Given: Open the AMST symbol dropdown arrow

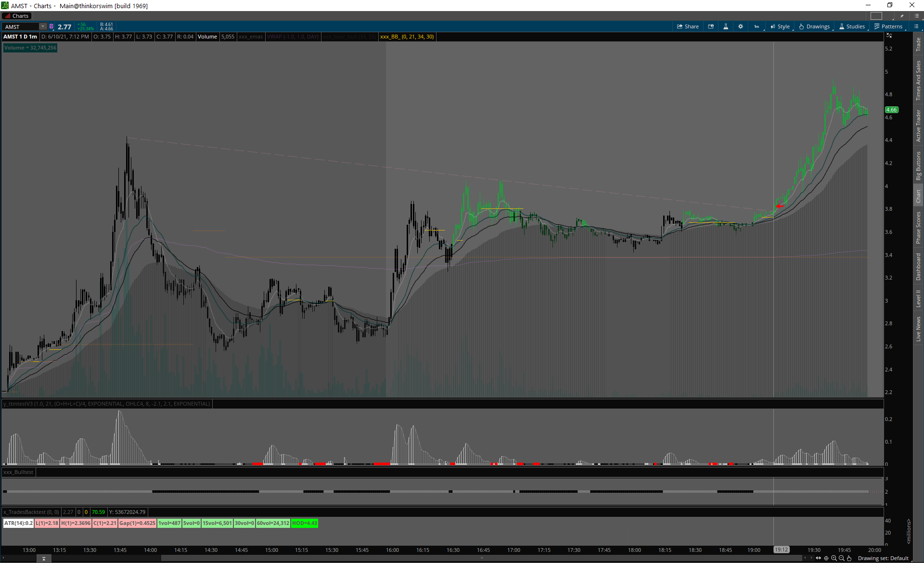Looking at the screenshot, I should [43, 26].
